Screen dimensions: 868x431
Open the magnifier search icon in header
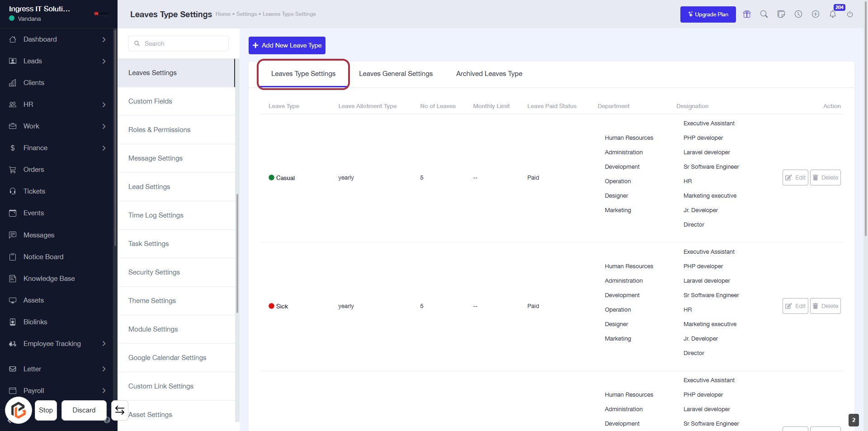[x=764, y=14]
